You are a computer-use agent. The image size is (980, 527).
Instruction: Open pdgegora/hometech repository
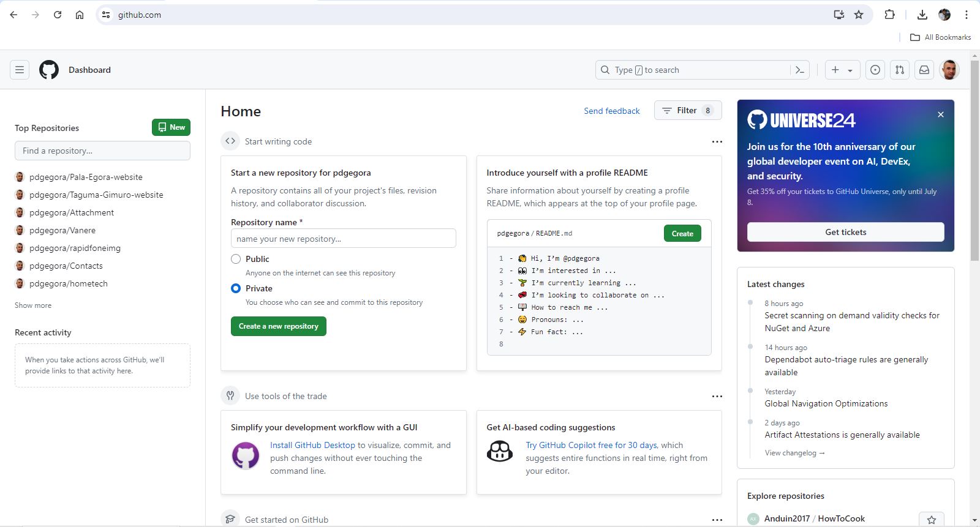pyautogui.click(x=69, y=283)
